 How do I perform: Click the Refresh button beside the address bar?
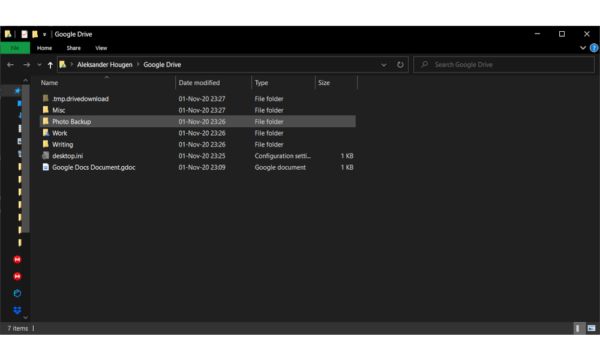pyautogui.click(x=400, y=65)
